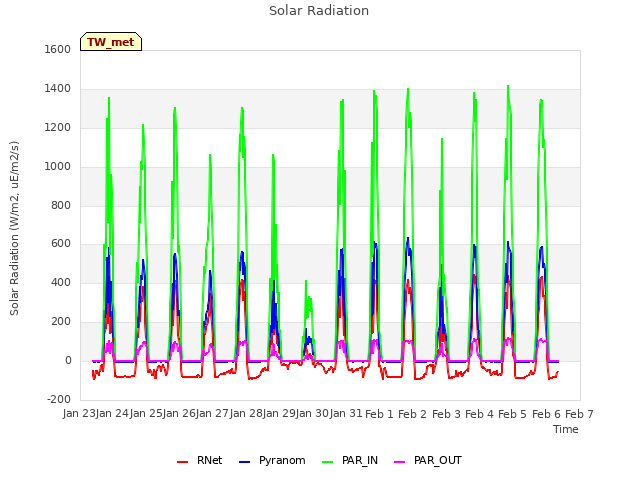Click the 1600 y-axis tick label

pyautogui.click(x=58, y=49)
